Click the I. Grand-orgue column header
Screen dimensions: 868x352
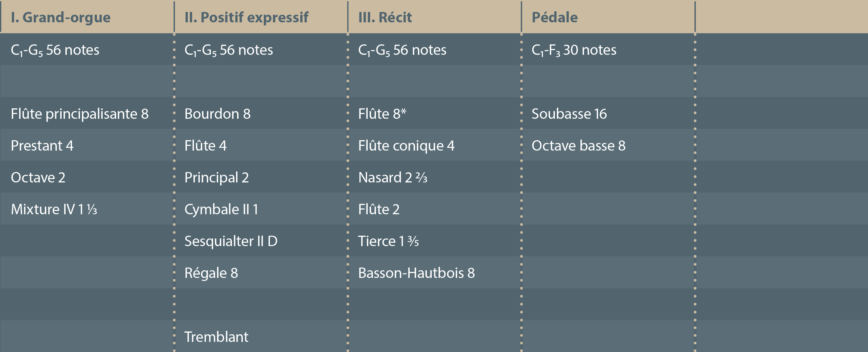pos(61,17)
